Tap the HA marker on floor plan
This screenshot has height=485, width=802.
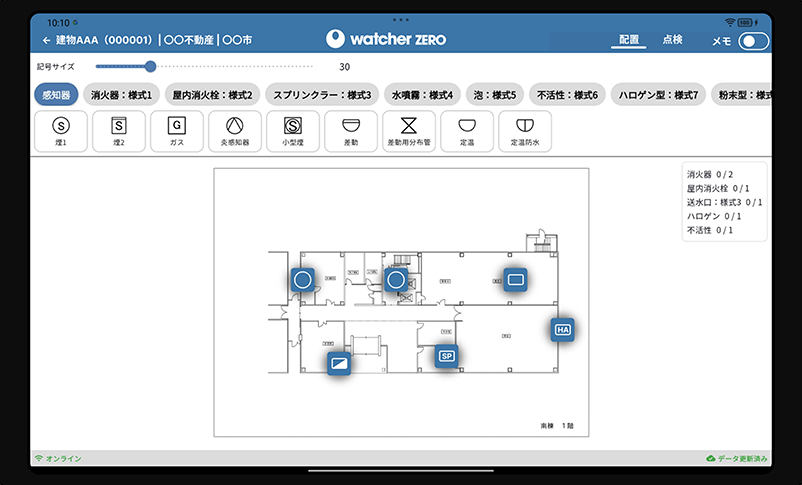[563, 329]
